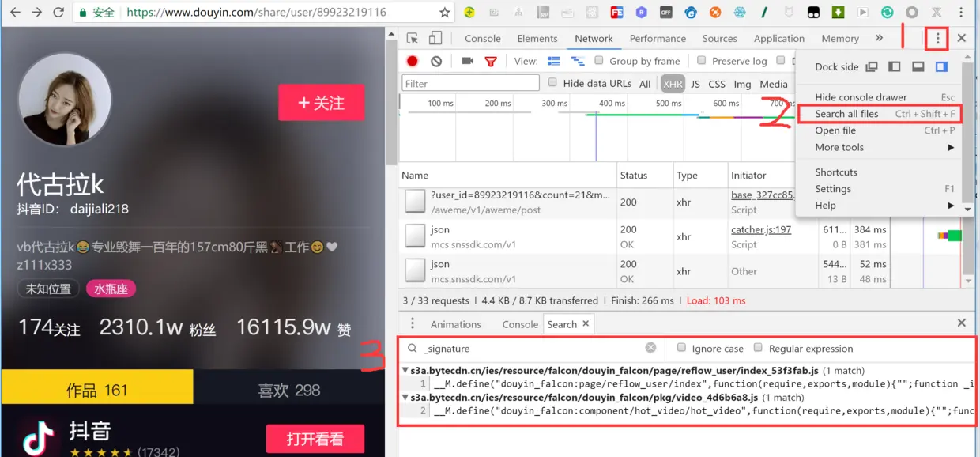Switch to 喜欢 298 tab on profile
Screen dimensions: 980x457
(289, 391)
